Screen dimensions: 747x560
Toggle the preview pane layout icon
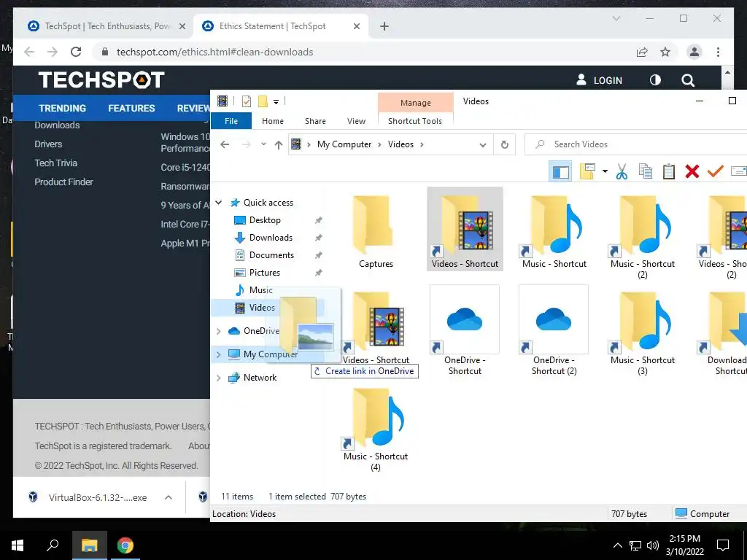[560, 171]
